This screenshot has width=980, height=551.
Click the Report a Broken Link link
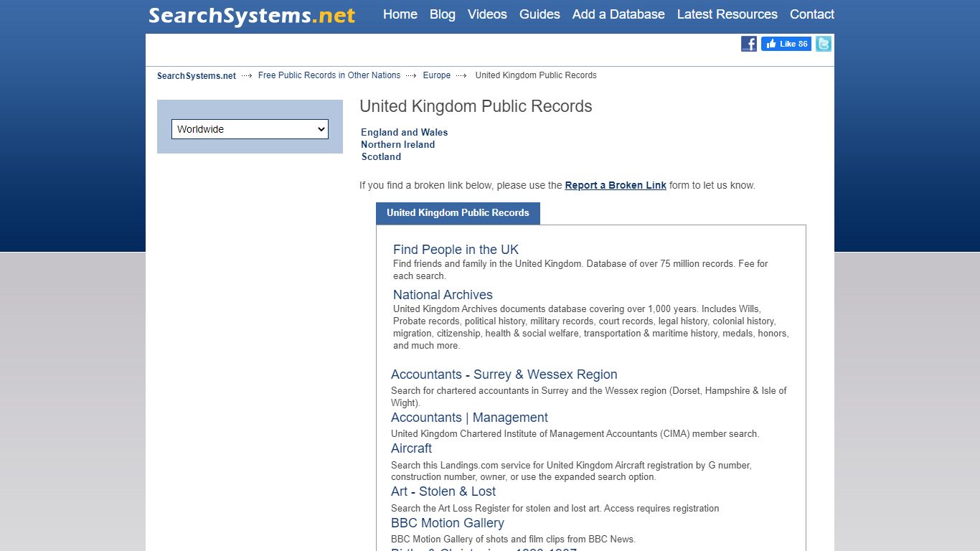616,185
